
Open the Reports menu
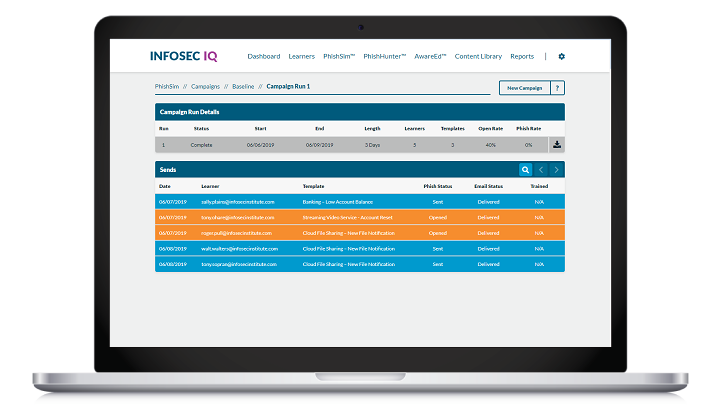tap(522, 57)
